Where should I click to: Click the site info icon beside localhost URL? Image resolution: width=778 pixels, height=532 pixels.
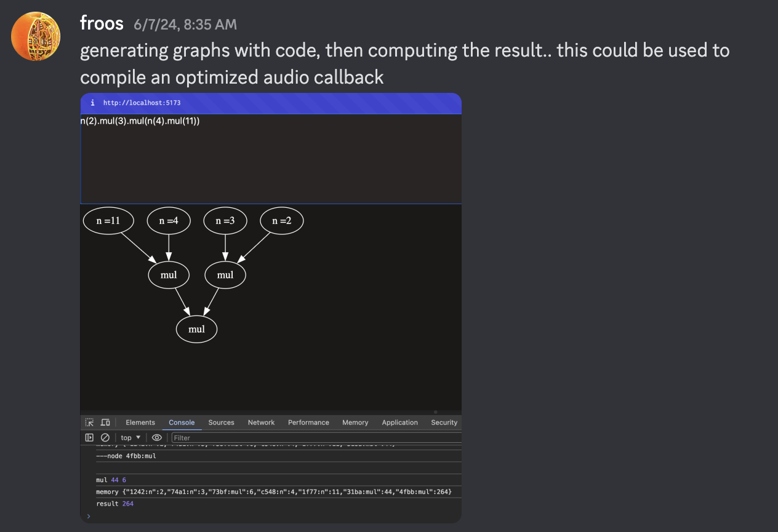coord(92,103)
